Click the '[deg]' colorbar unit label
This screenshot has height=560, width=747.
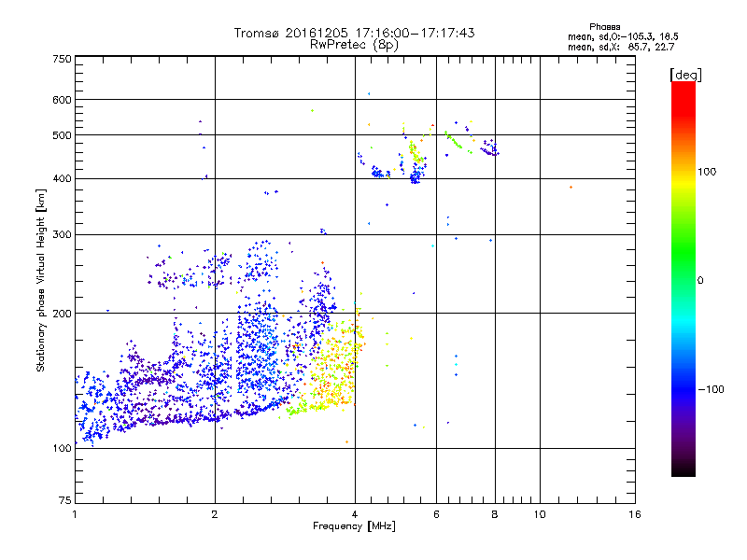click(685, 75)
